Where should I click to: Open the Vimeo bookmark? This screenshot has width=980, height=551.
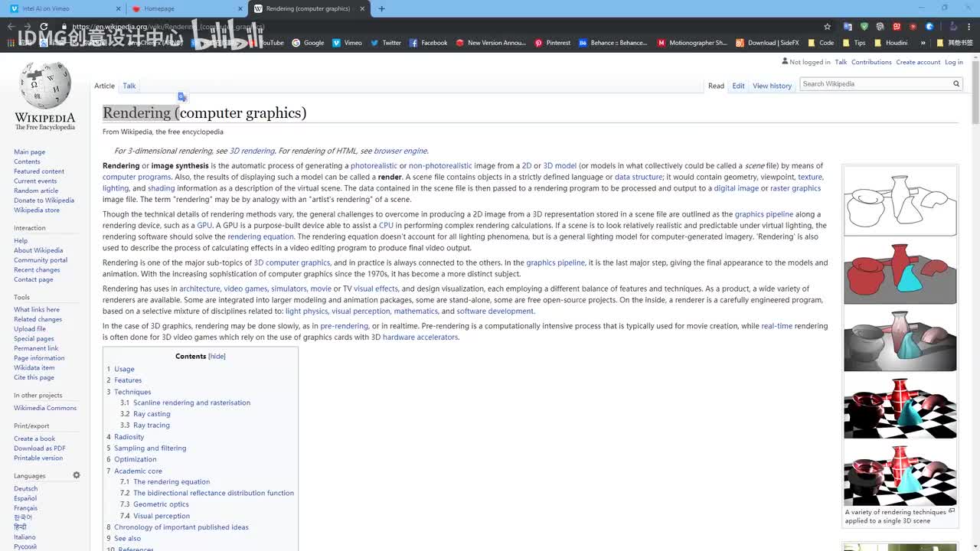pos(347,43)
